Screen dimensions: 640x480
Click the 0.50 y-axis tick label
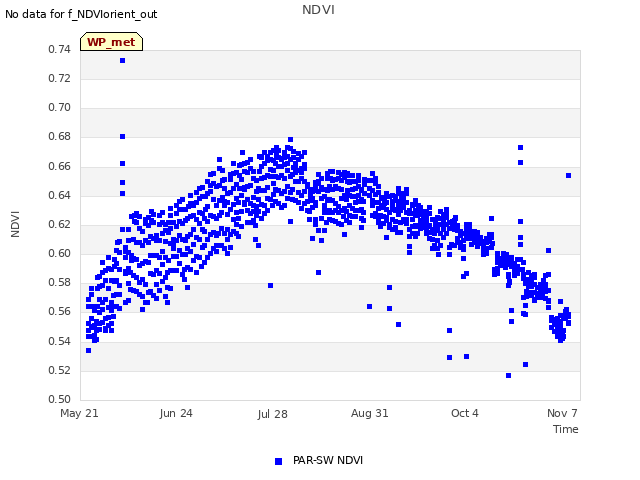(60, 399)
